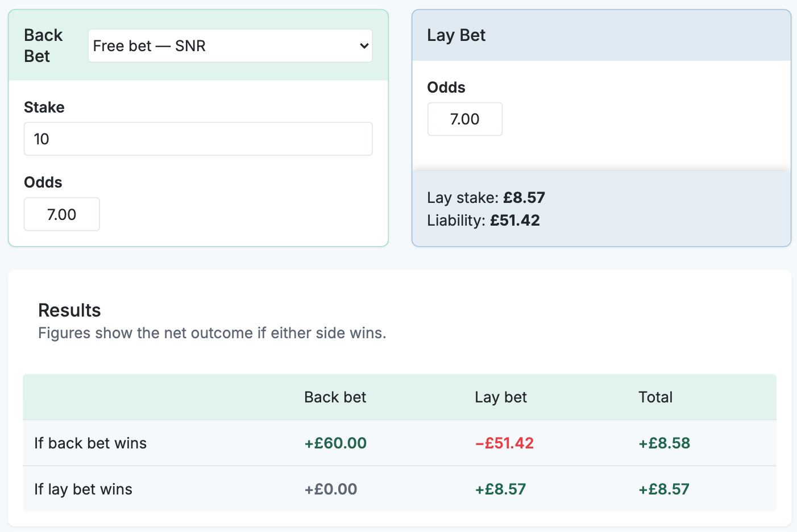Click the Results section heading
797x532 pixels.
(69, 310)
